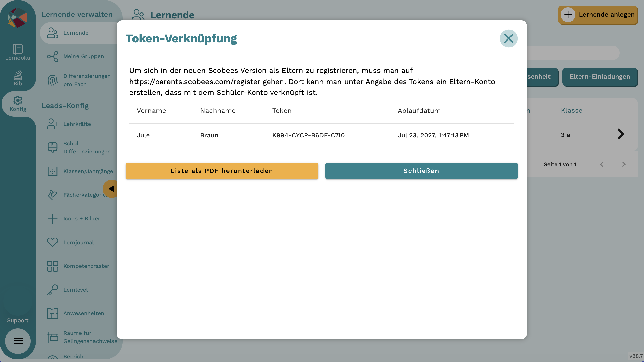This screenshot has width=644, height=362.
Task: Open the hamburger menu at bottom left
Action: pyautogui.click(x=18, y=341)
